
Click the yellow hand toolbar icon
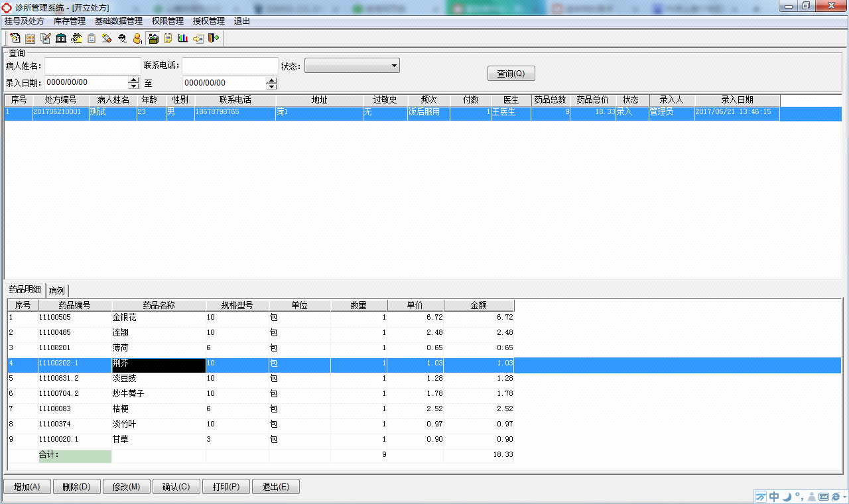[x=76, y=38]
